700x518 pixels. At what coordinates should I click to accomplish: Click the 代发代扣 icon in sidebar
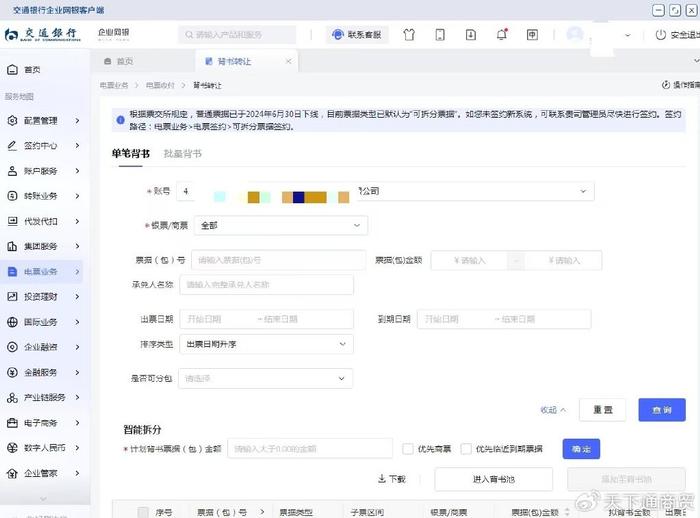pos(12,221)
